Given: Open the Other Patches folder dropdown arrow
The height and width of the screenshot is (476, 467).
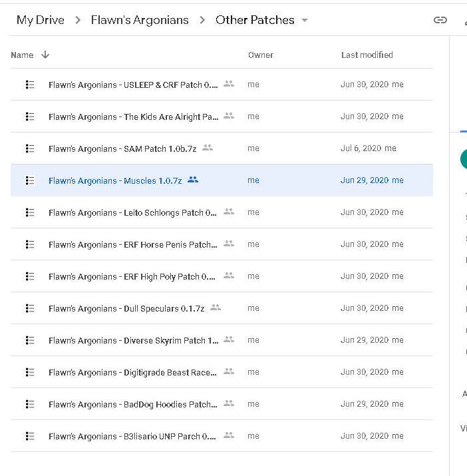Looking at the screenshot, I should point(305,21).
